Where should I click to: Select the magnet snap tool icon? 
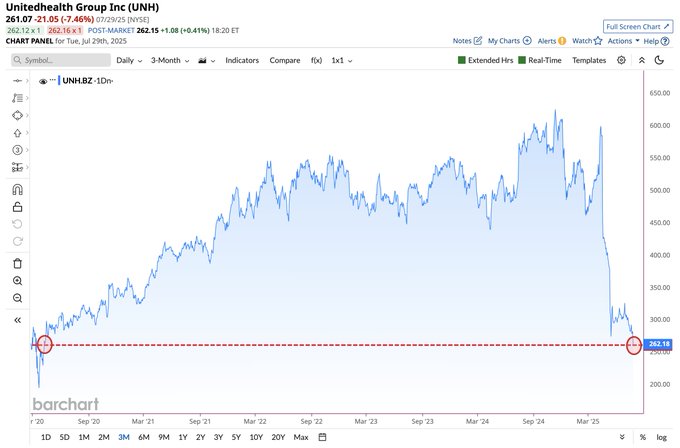[17, 190]
